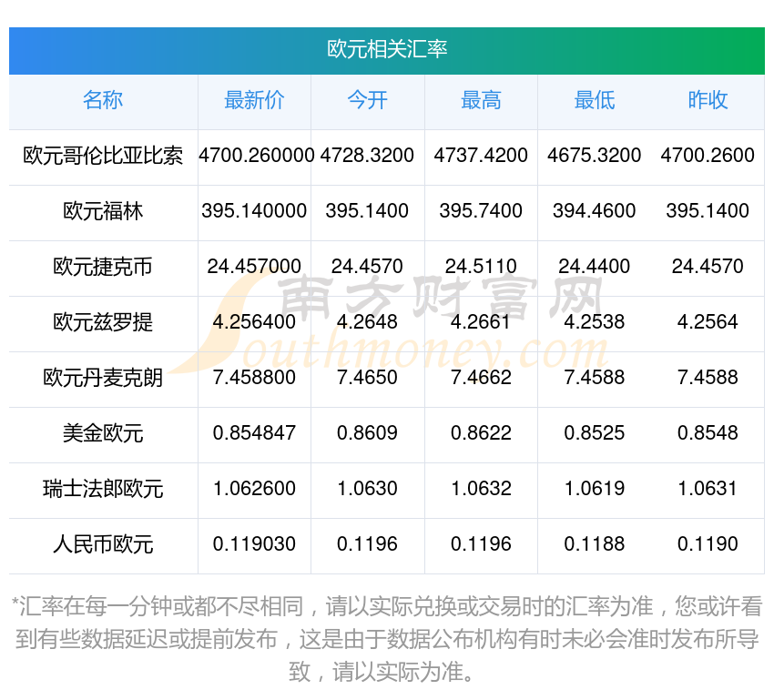Click previous close 0.1190

pyautogui.click(x=708, y=544)
